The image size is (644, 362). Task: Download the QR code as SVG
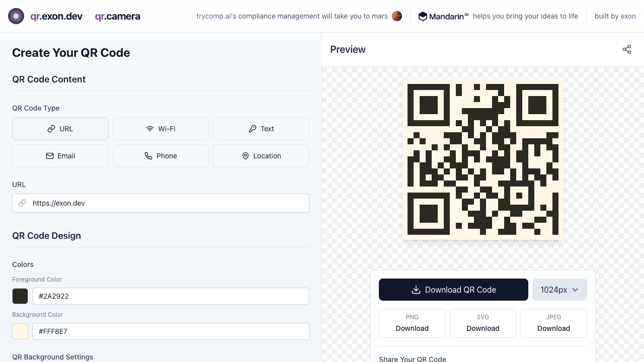tap(482, 323)
